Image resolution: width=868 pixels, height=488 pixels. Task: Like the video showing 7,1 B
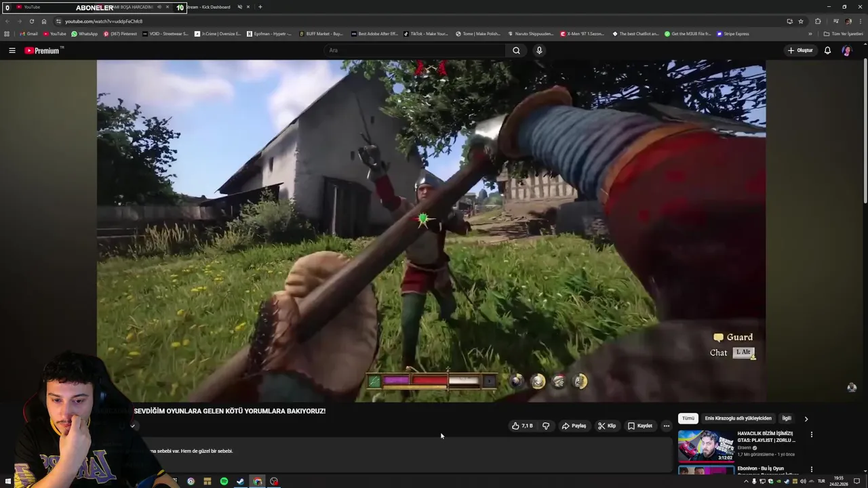coord(522,426)
